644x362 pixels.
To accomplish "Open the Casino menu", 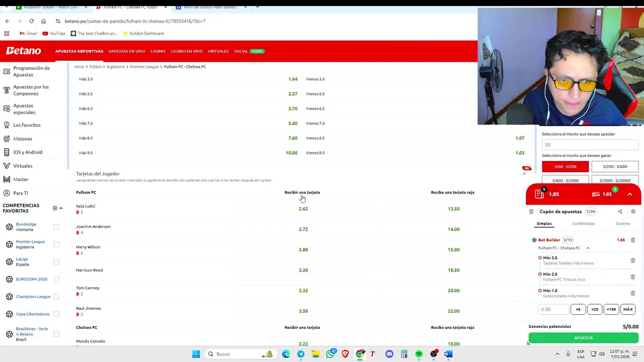I will 157,51.
